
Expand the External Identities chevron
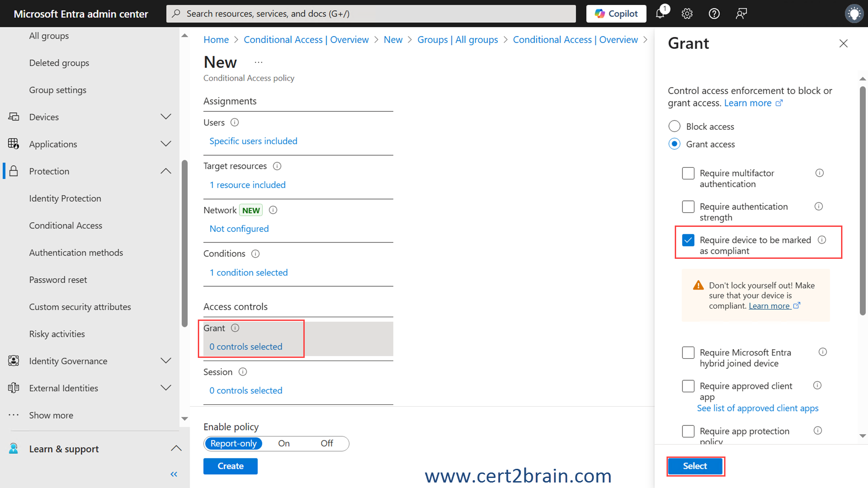[166, 388]
